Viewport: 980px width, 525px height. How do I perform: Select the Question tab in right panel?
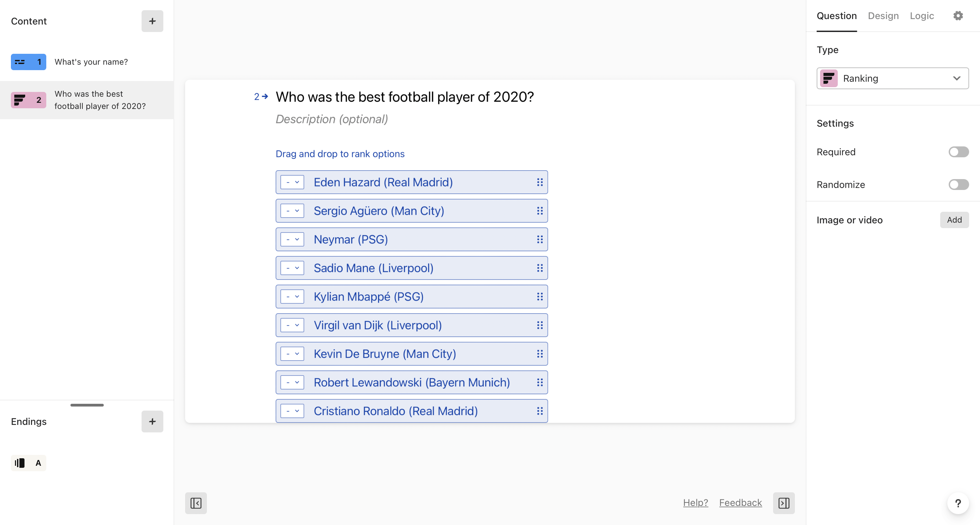click(x=837, y=15)
